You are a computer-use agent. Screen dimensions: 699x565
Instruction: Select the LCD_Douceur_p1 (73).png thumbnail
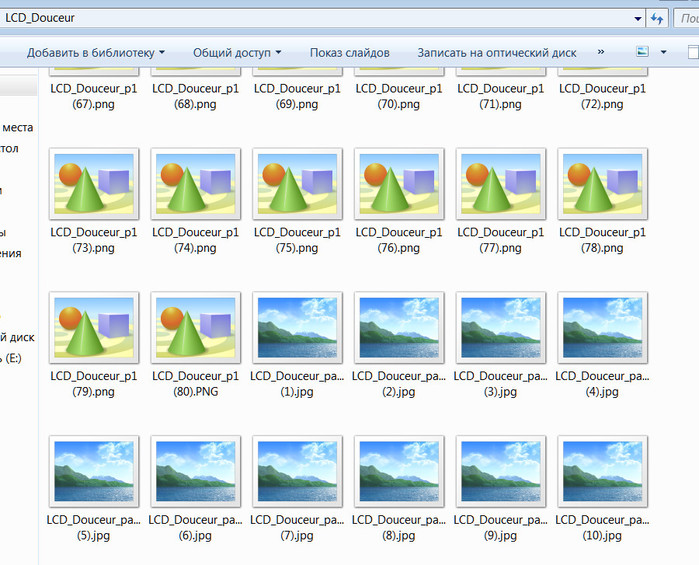tap(94, 184)
